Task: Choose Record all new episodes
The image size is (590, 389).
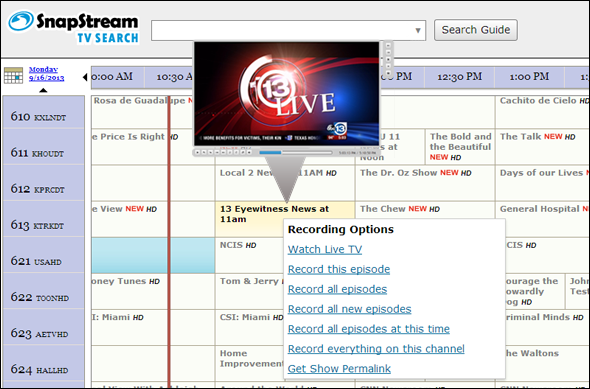Action: coord(349,309)
